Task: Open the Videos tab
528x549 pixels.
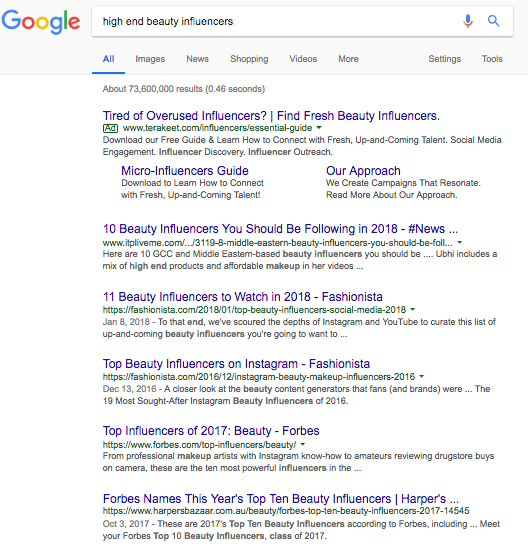Action: [303, 59]
